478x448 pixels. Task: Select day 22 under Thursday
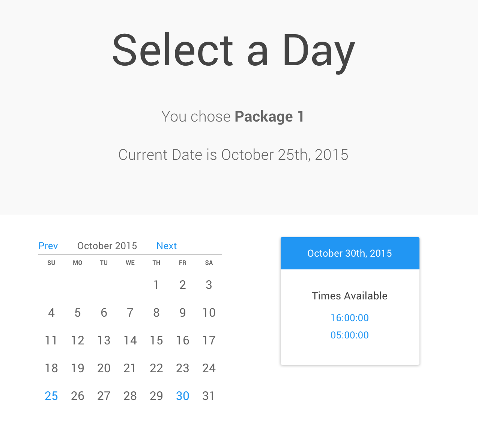[156, 368]
